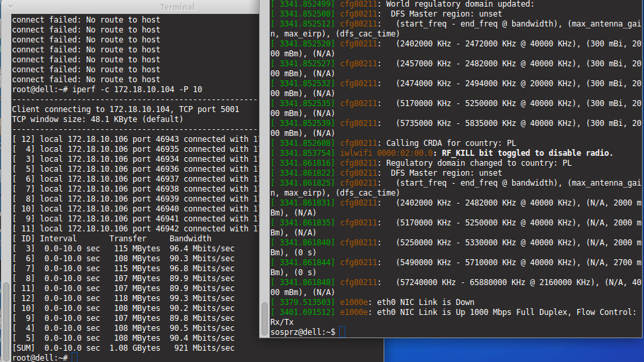Click the 90.4 Mbits/sec result for ID 5

pyautogui.click(x=201, y=338)
